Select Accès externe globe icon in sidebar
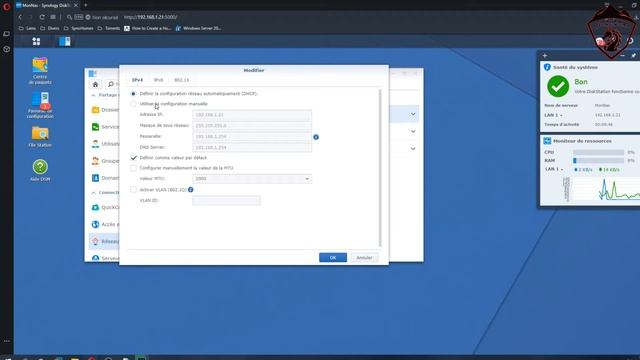Viewport: 640px width, 360px height. (96, 224)
